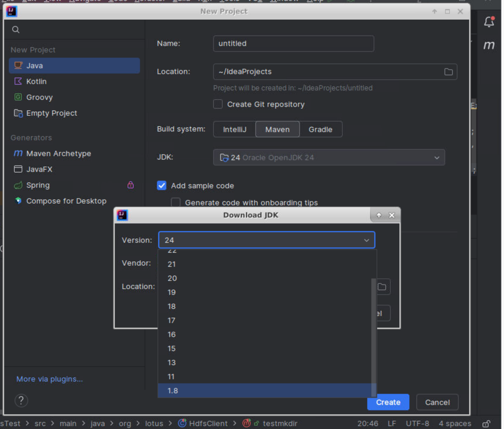Viewport: 504px width, 429px height.
Task: Select version 13 from the list
Action: pos(264,363)
